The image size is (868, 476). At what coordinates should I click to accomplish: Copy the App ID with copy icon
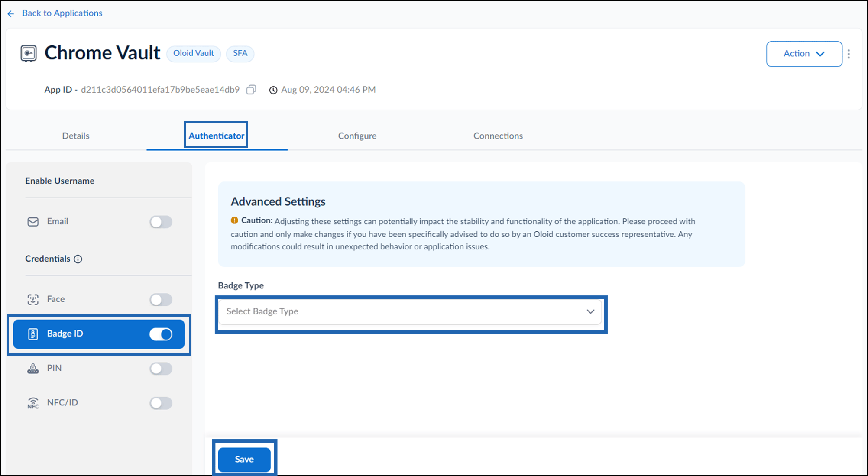click(x=251, y=90)
